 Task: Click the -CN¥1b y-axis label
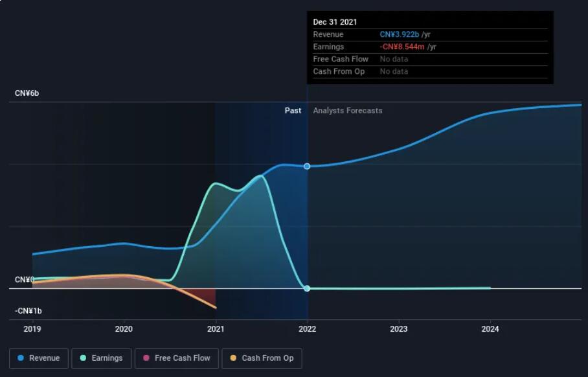pyautogui.click(x=28, y=311)
